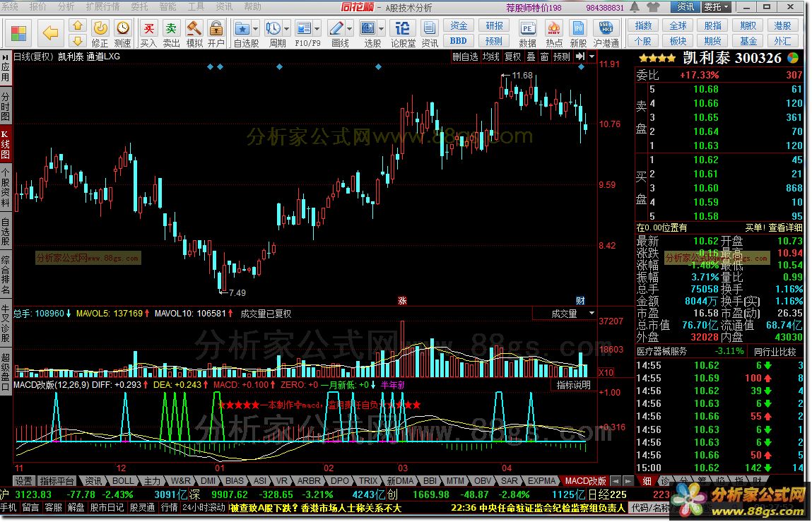Open the 扩展行情 menu
This screenshot has height=522, width=812.
[x=102, y=7]
